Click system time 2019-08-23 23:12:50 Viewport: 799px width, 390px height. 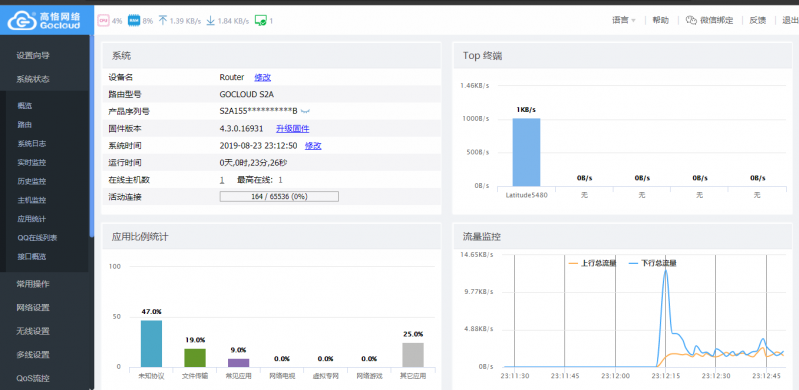[258, 146]
